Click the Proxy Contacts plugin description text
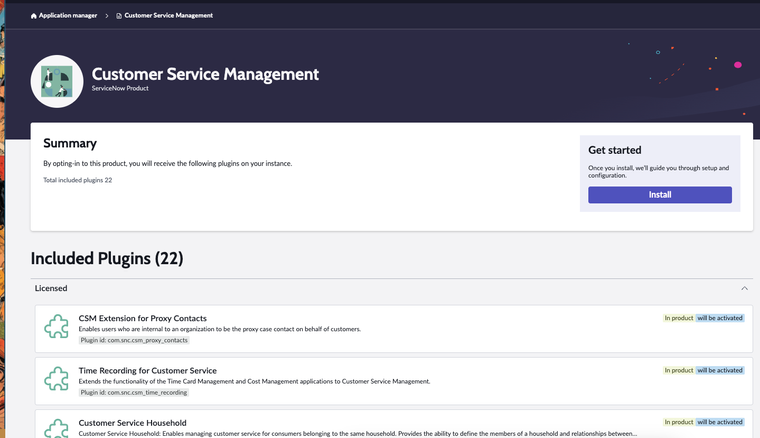The image size is (760, 438). coord(220,329)
